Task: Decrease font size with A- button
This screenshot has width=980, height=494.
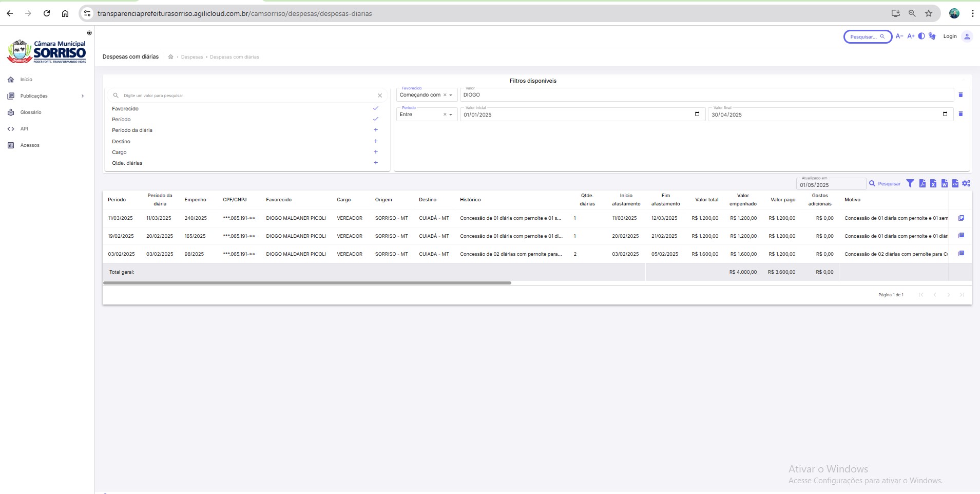Action: click(x=899, y=36)
